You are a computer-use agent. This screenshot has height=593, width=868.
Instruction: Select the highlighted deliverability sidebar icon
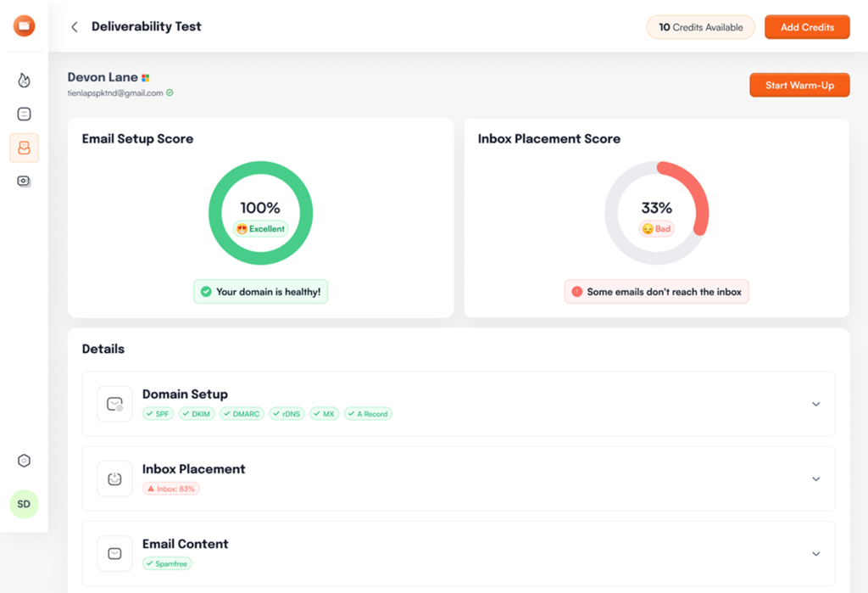(x=24, y=148)
